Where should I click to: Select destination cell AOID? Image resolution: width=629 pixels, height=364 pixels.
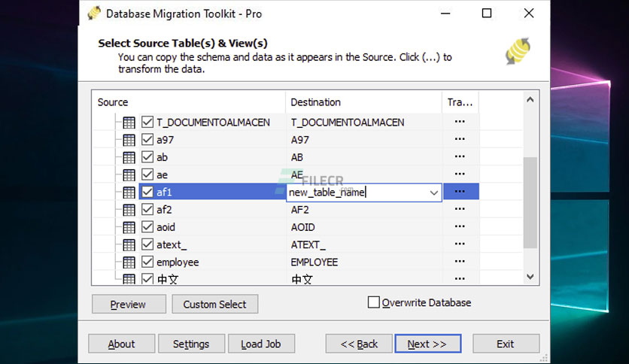pyautogui.click(x=303, y=227)
